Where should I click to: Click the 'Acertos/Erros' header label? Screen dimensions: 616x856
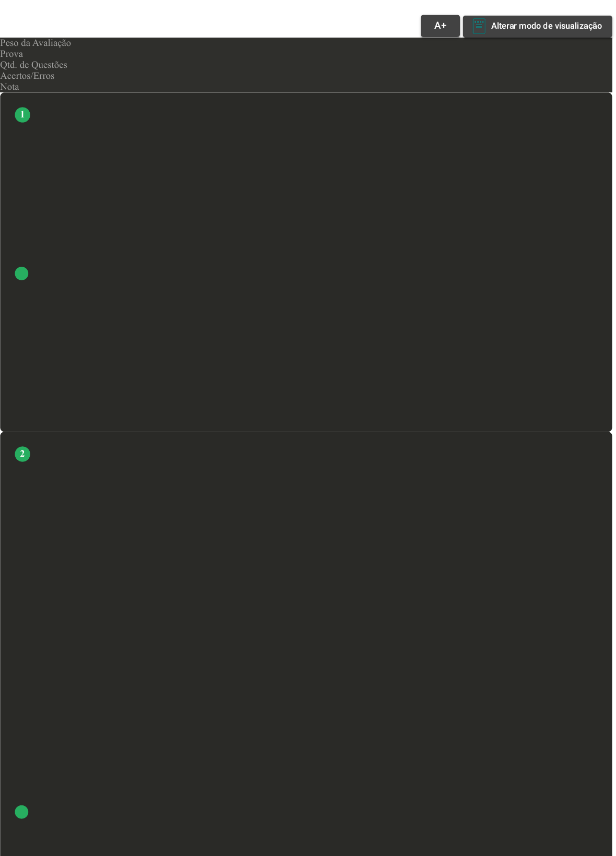coord(27,76)
